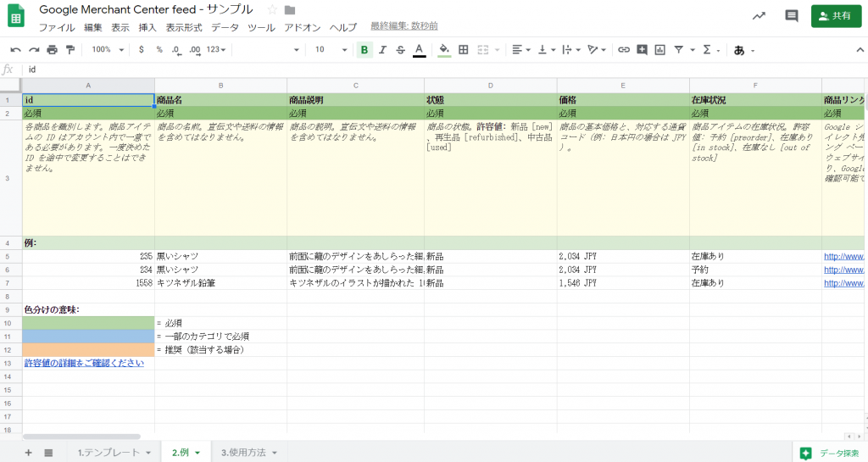The image size is (868, 462).
Task: Open vertical align dropdown
Action: point(547,50)
